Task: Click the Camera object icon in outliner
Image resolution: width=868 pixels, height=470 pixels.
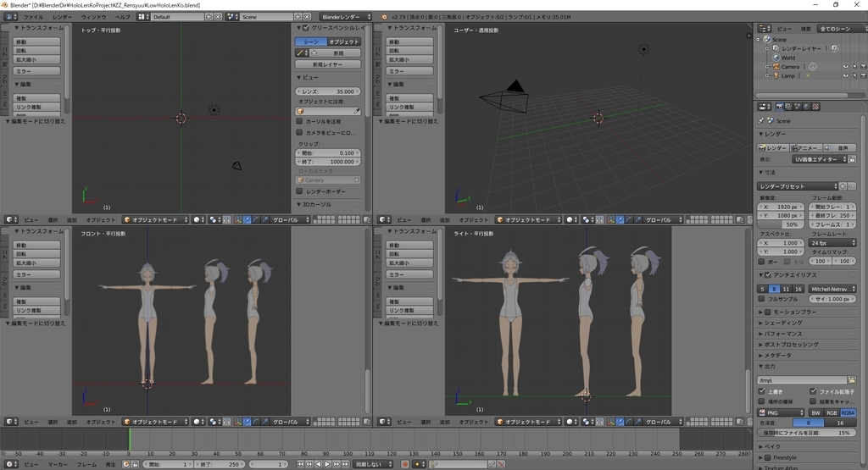Action: coord(775,66)
